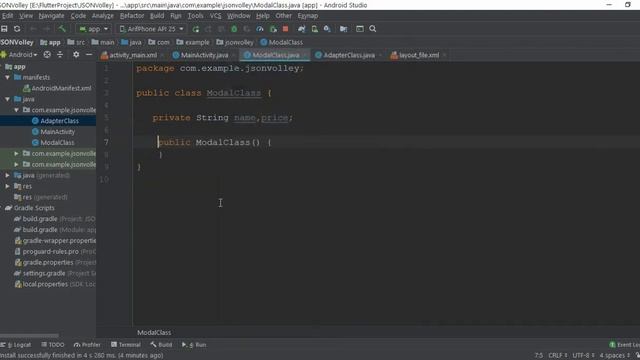Open the Code menu
640x360 pixels.
coord(78,16)
